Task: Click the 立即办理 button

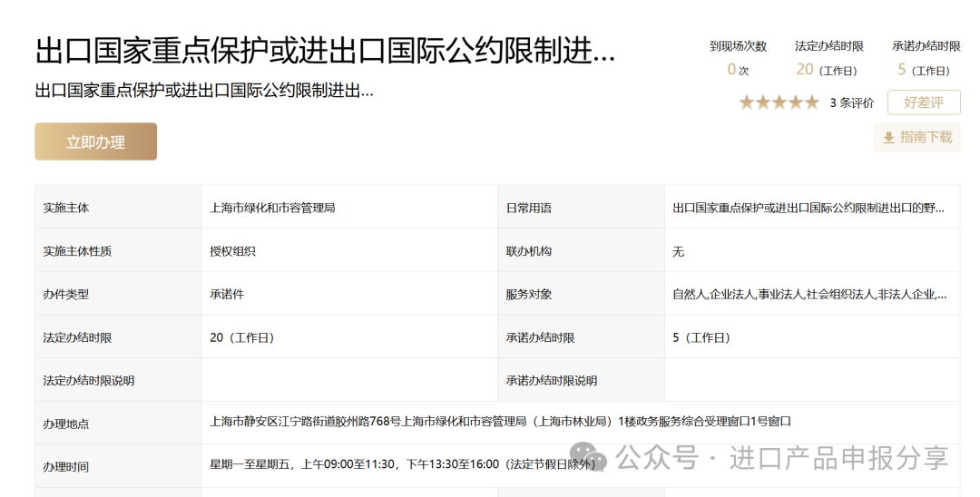Action: click(x=95, y=141)
